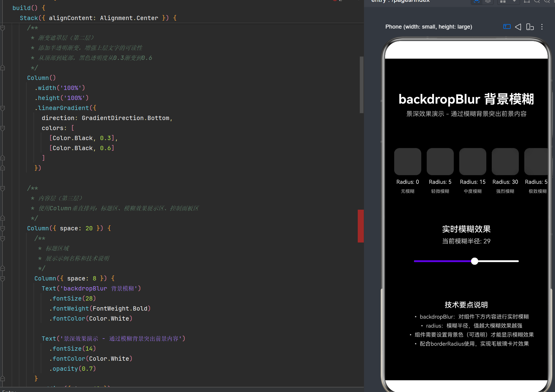The height and width of the screenshot is (392, 555).
Task: Collapse the .linearGradient({ block
Action: coord(2,108)
